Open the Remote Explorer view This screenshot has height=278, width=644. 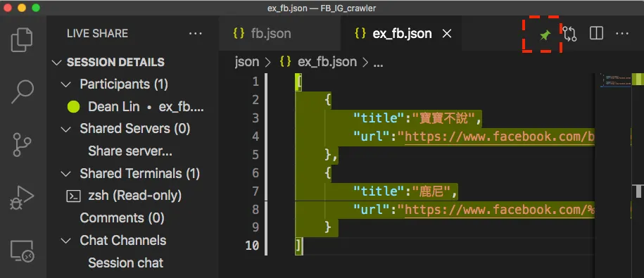(x=23, y=251)
